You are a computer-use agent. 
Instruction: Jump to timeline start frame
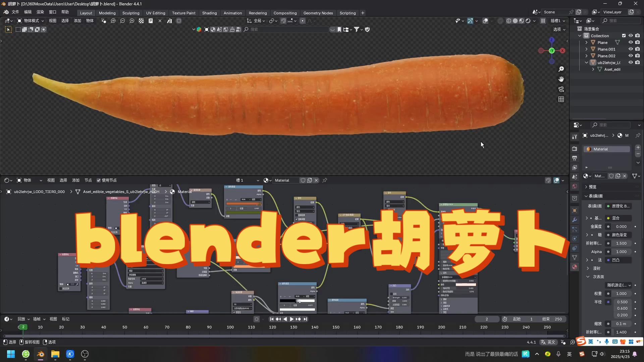(272, 319)
